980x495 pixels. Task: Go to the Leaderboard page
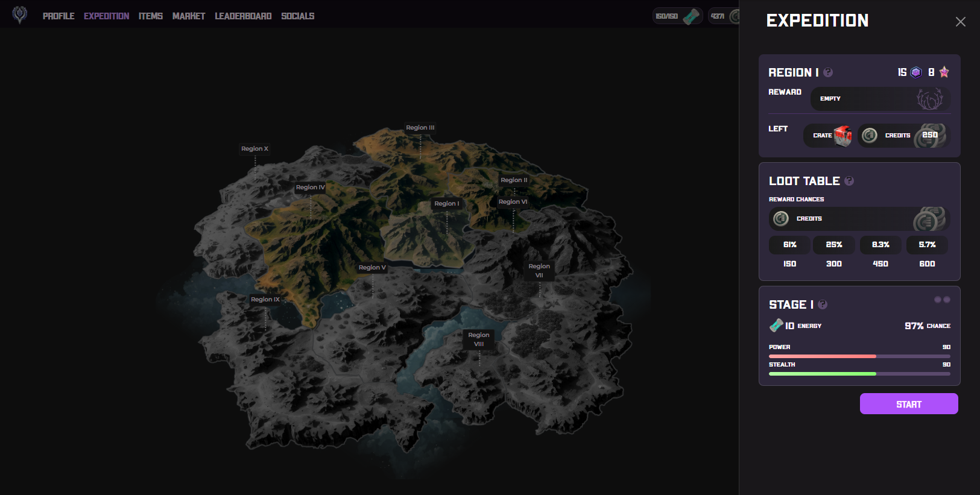243,16
